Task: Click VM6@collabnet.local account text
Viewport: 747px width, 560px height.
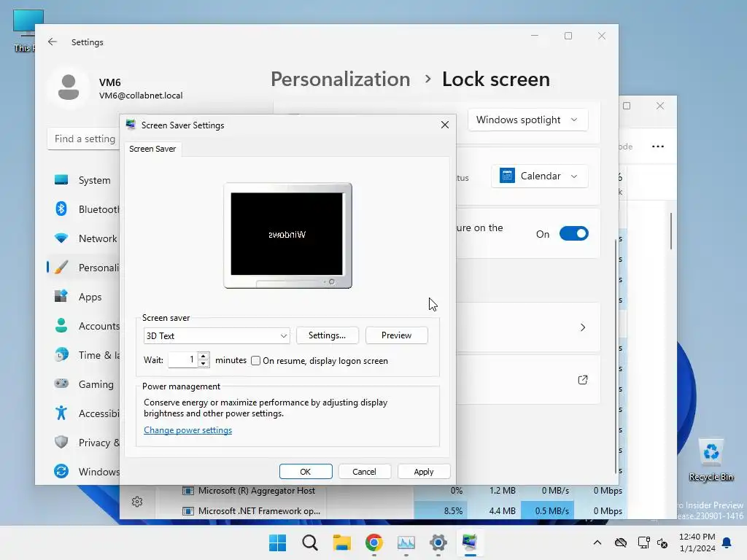Action: point(141,96)
